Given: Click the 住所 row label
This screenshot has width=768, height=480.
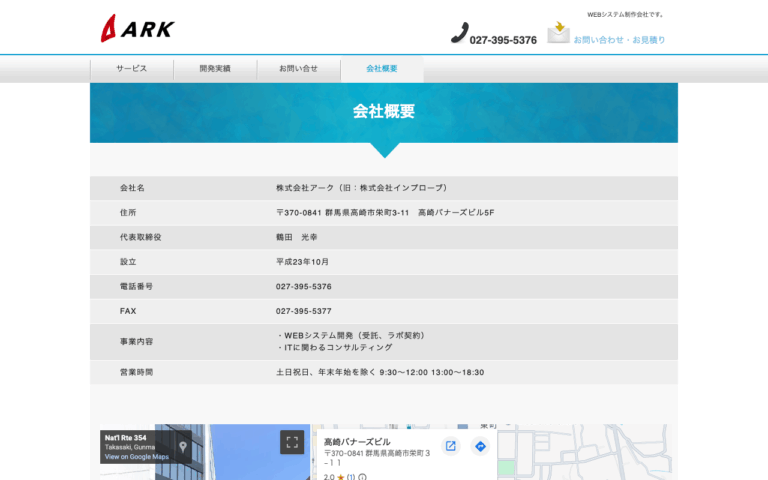Looking at the screenshot, I should tap(128, 213).
